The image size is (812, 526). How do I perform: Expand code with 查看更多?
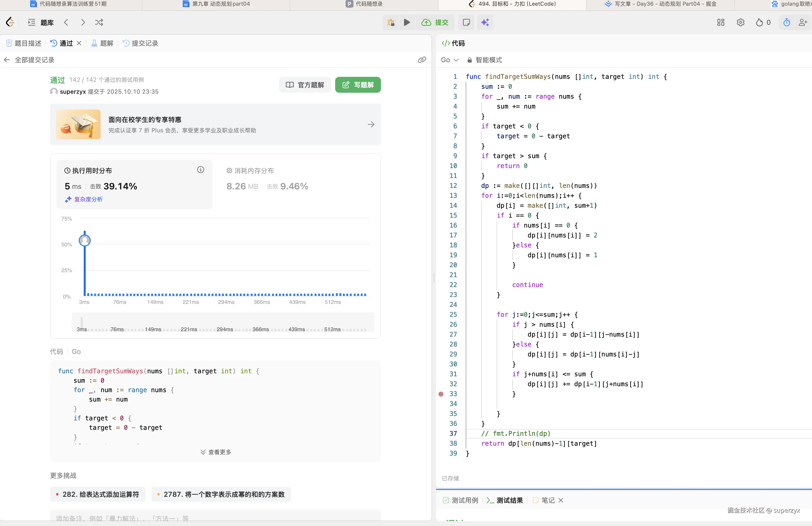pyautogui.click(x=216, y=452)
